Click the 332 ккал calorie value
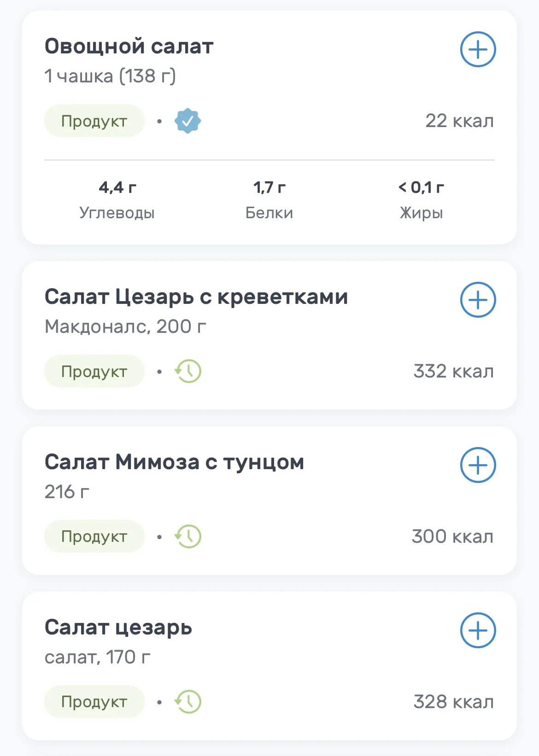The height and width of the screenshot is (756, 539). 453,372
